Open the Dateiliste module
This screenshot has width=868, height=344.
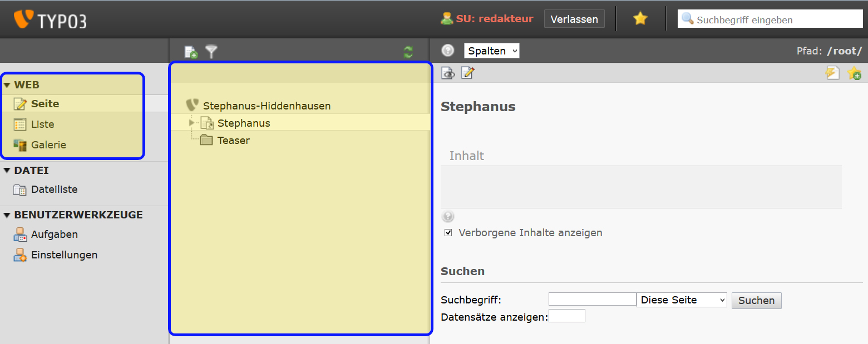click(x=54, y=190)
